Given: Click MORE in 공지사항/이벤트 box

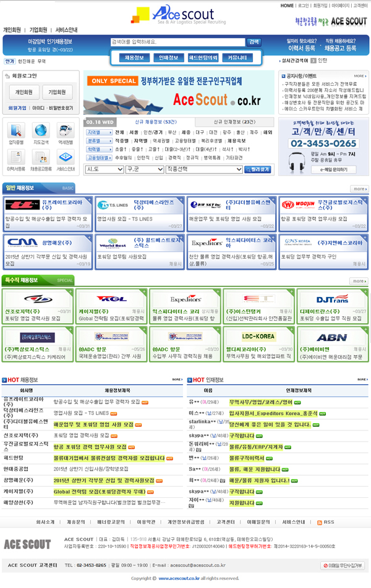Looking at the screenshot, I should click(360, 76).
